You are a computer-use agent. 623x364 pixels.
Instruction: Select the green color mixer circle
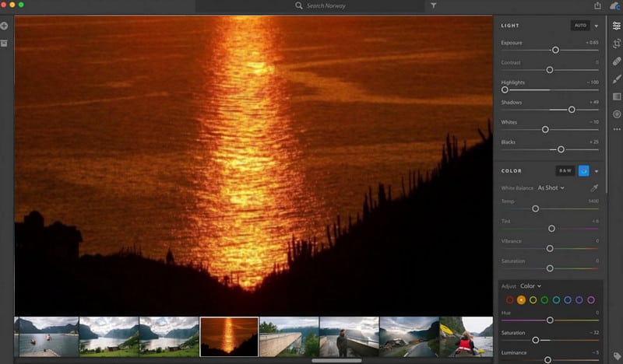point(544,300)
